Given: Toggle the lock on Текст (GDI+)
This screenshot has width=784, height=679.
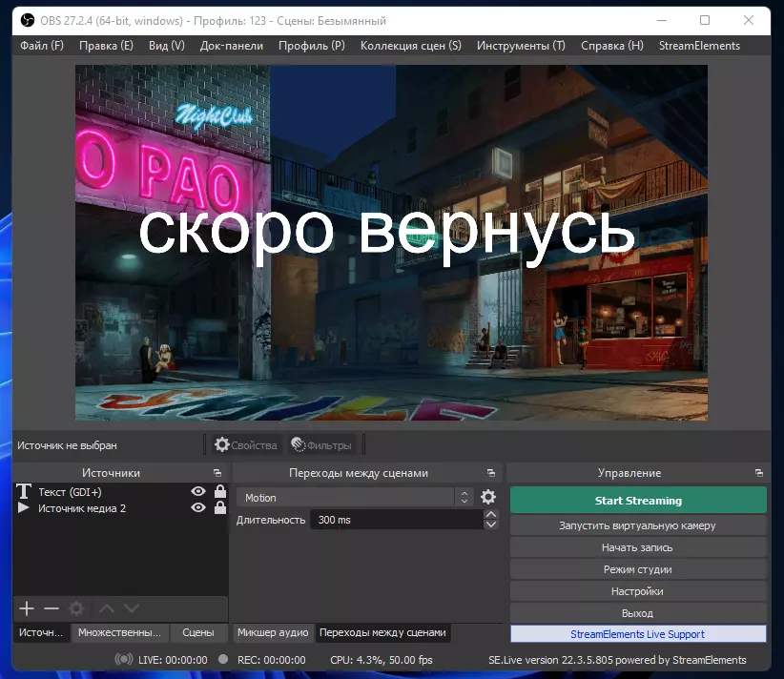Looking at the screenshot, I should point(220,492).
